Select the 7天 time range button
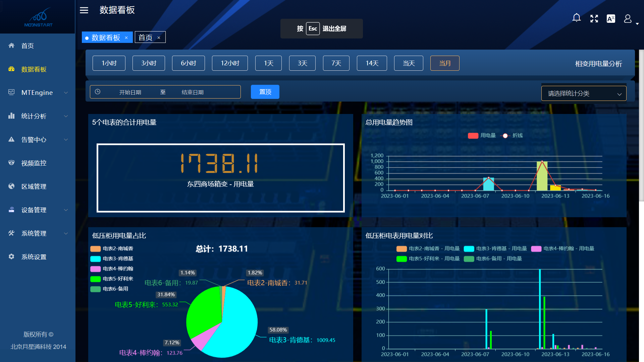Image resolution: width=644 pixels, height=362 pixels. [x=336, y=63]
